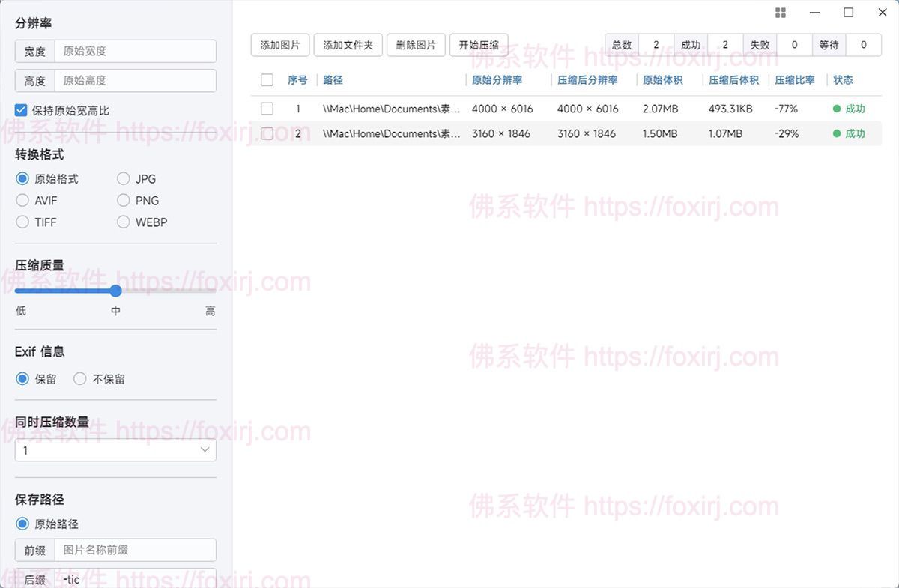
Task: Check the select-all checkbox in the table header
Action: [267, 80]
